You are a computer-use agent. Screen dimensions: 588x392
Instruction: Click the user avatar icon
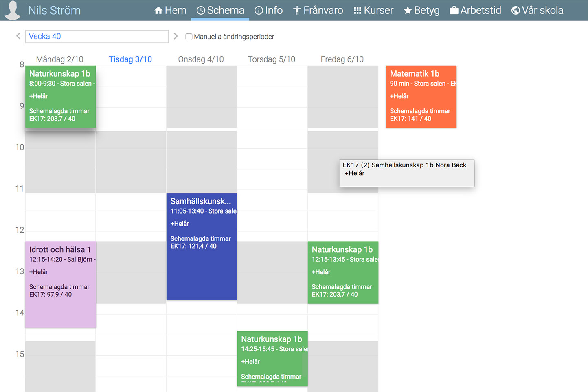[x=13, y=10]
